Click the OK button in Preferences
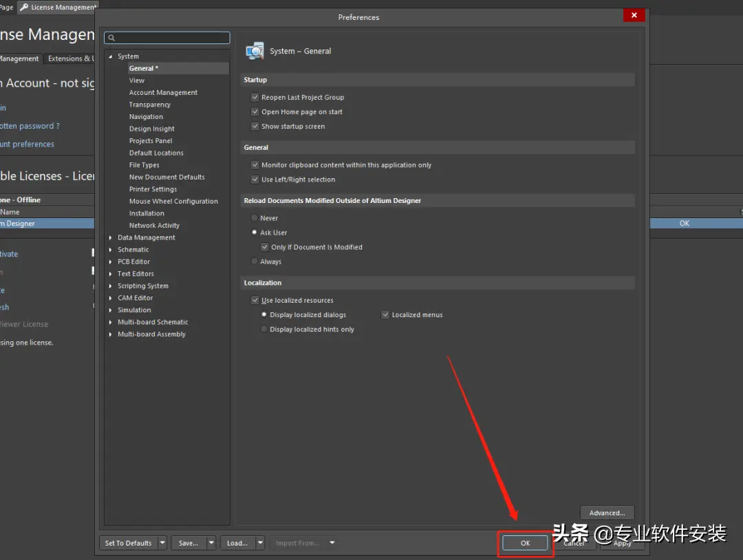The height and width of the screenshot is (560, 743). coord(525,543)
